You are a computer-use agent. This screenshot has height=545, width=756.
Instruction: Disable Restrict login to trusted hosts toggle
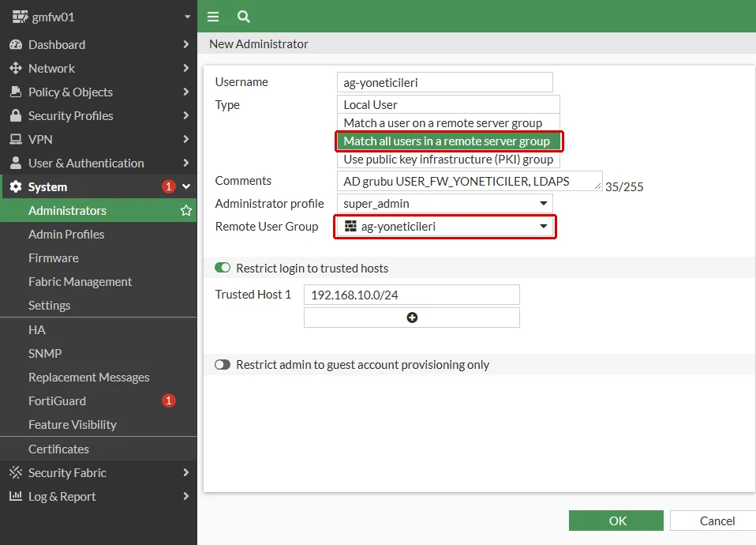pyautogui.click(x=223, y=268)
